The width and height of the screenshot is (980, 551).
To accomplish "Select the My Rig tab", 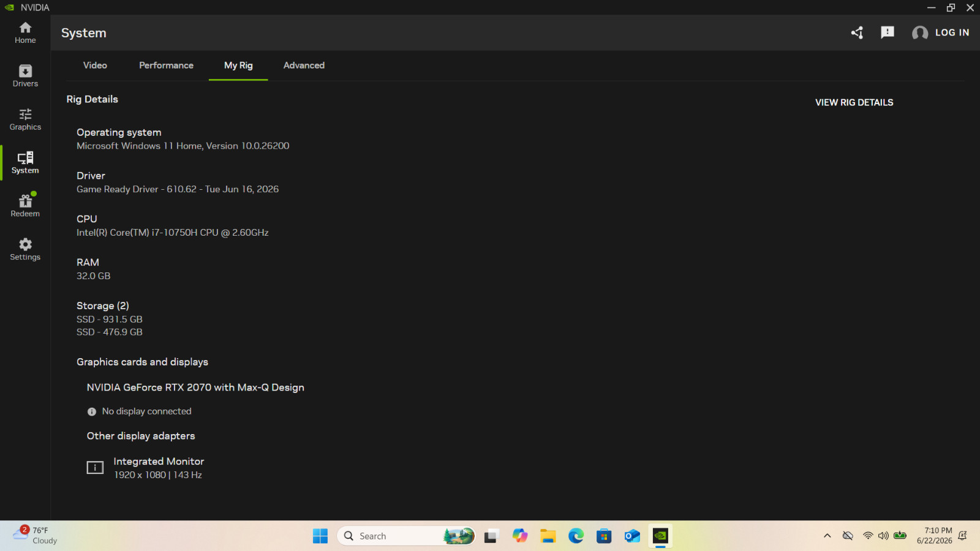I will (238, 66).
